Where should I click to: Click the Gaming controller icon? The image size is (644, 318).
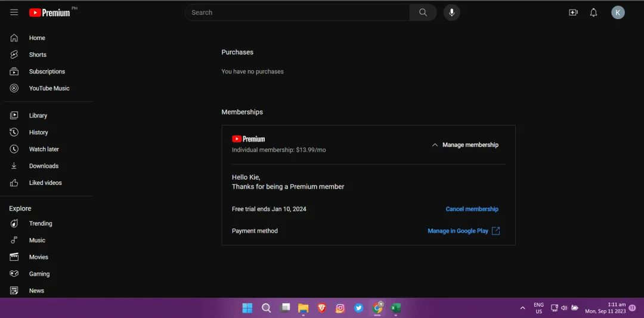click(14, 274)
